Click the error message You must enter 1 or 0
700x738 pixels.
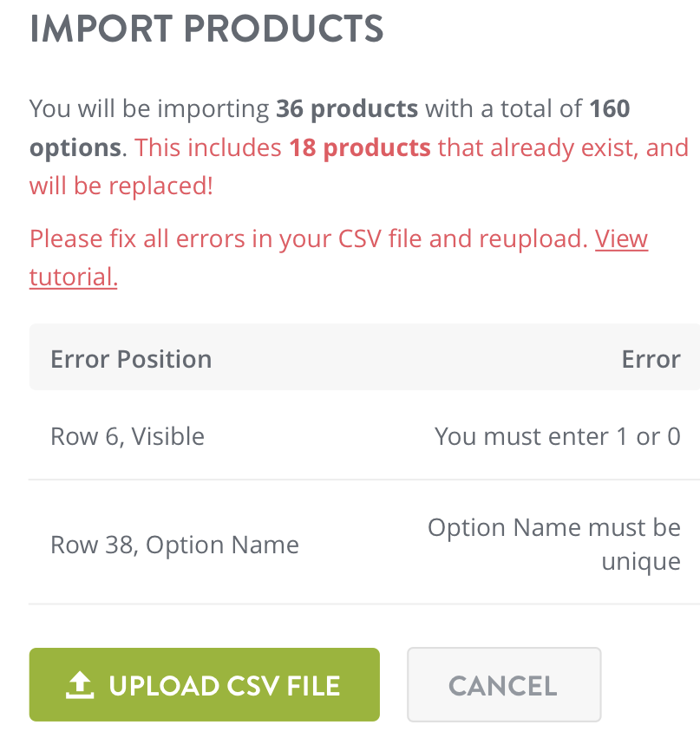558,436
